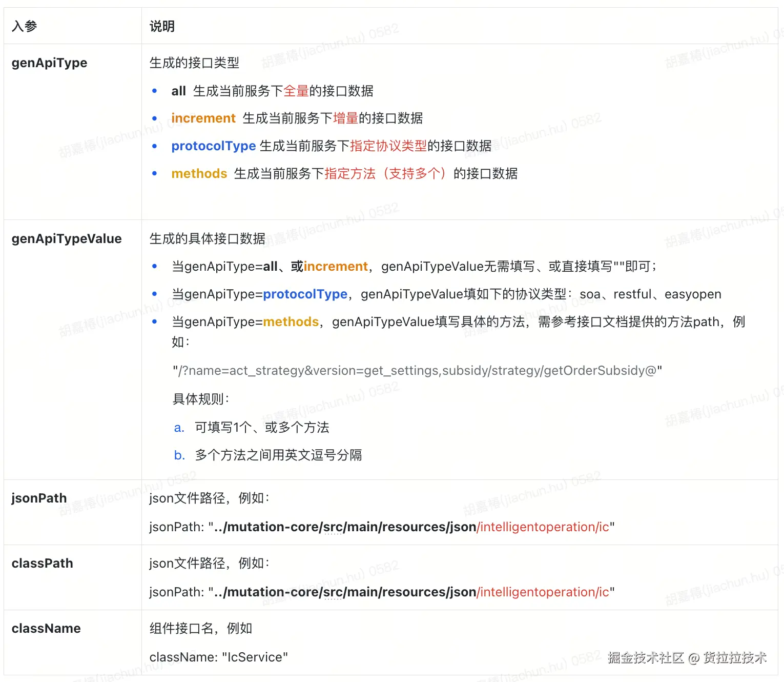The image size is (784, 682).
Task: Select the all option text
Action: [178, 91]
